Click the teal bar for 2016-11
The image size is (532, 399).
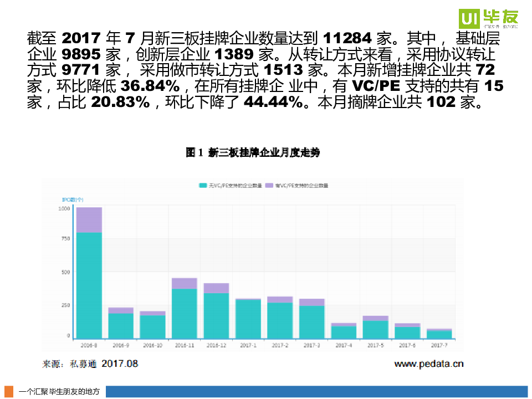click(x=185, y=313)
